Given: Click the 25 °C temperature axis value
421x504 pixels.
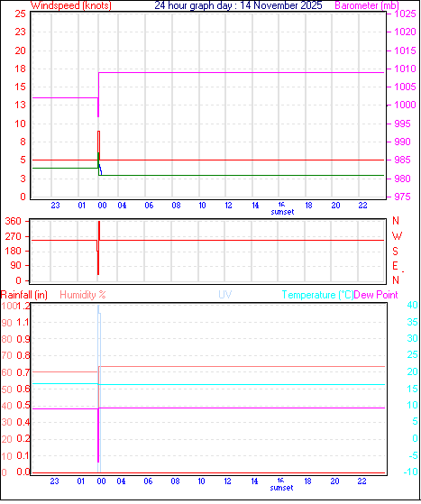Looking at the screenshot, I should pos(412,355).
